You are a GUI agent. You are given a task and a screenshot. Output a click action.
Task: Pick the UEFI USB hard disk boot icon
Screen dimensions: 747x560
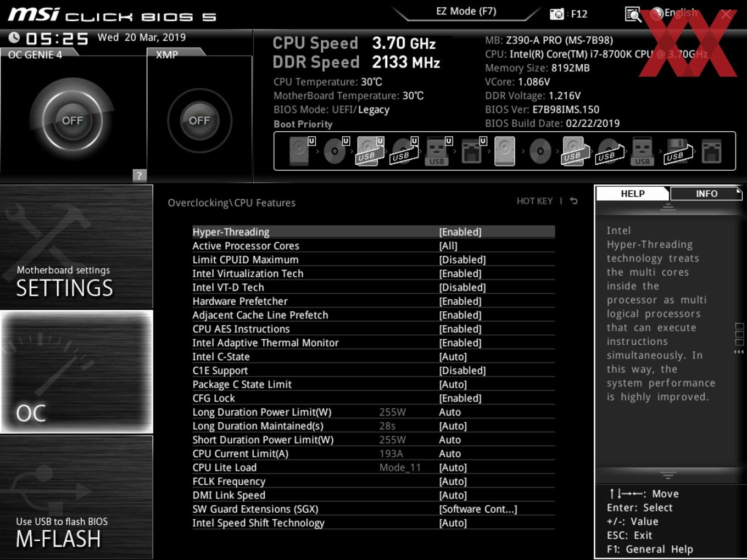coord(370,151)
